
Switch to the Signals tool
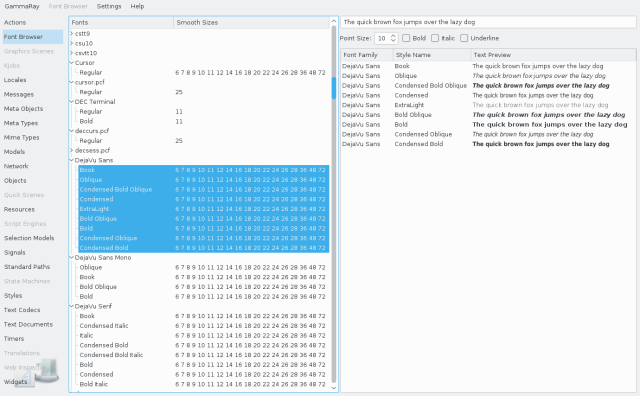(x=15, y=252)
